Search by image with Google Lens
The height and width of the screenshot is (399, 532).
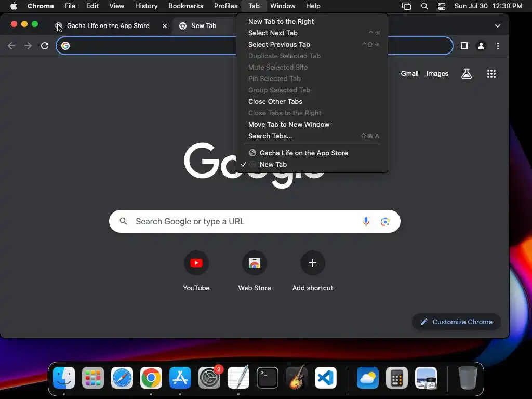coord(385,221)
